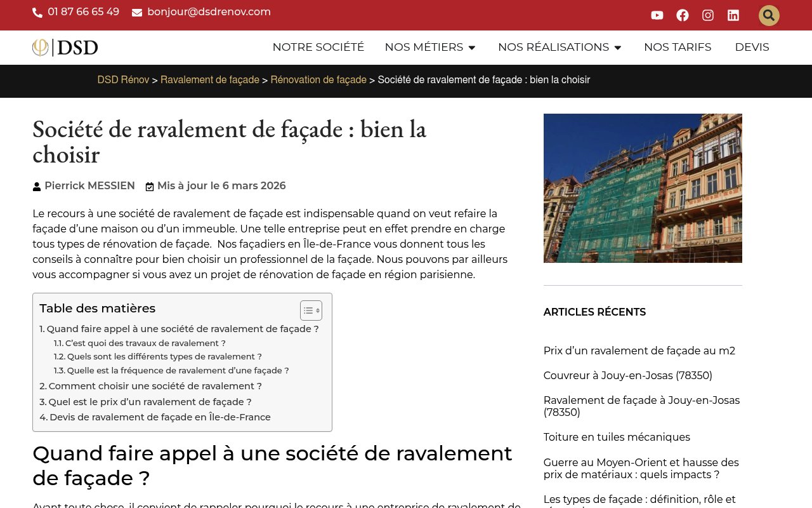Open article 'Les types de façade : définition'

[x=639, y=500]
